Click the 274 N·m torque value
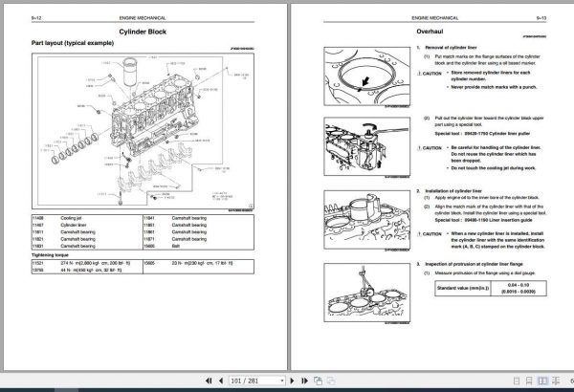The image size is (574, 392). (x=95, y=263)
